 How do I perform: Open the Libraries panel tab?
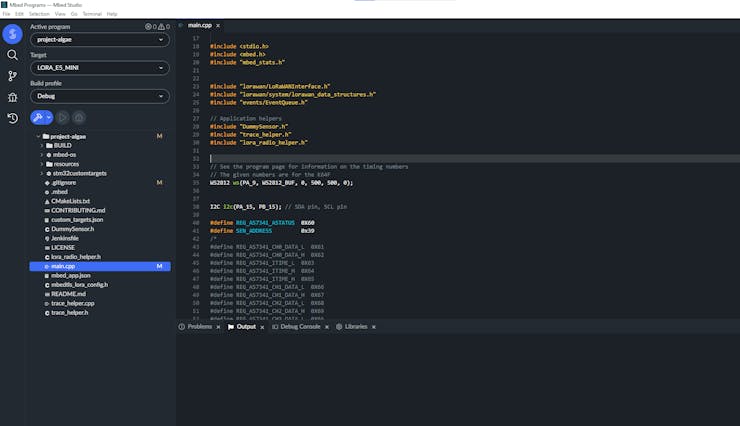[355, 327]
